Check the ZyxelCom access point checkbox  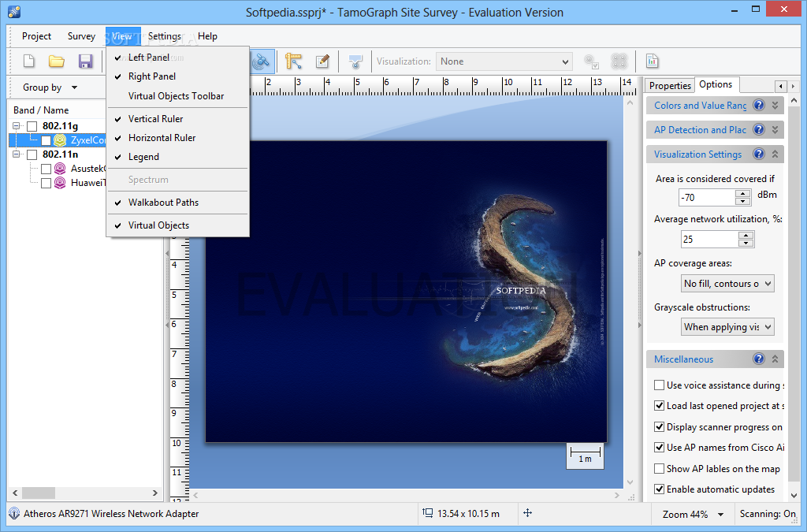(46, 140)
